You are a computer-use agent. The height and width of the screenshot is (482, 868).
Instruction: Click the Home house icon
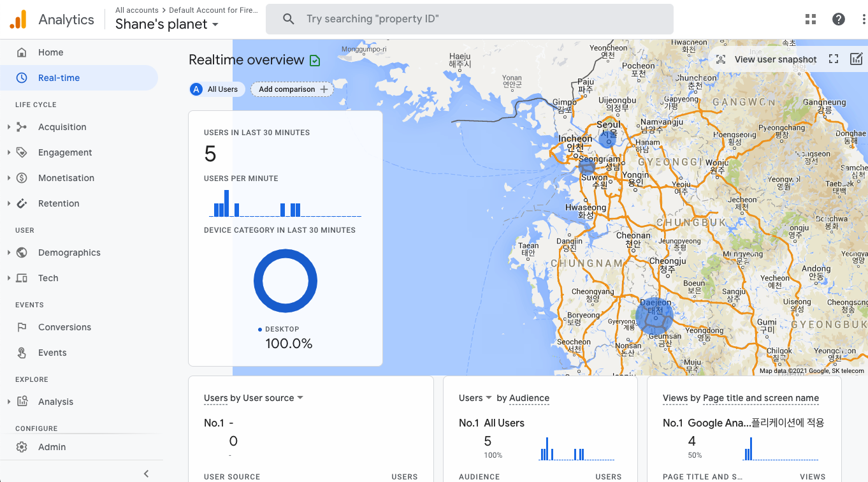pos(22,52)
